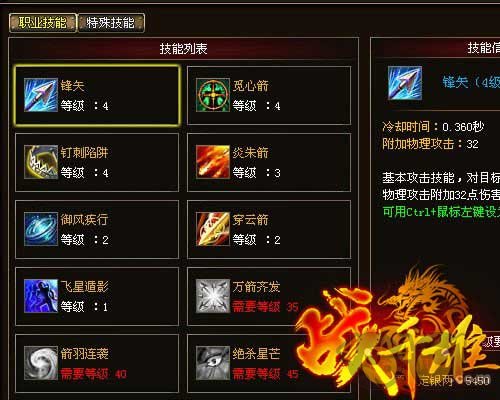The image size is (500, 400).
Task: Select the 炎朱箭 fire arrow icon
Action: pos(213,162)
